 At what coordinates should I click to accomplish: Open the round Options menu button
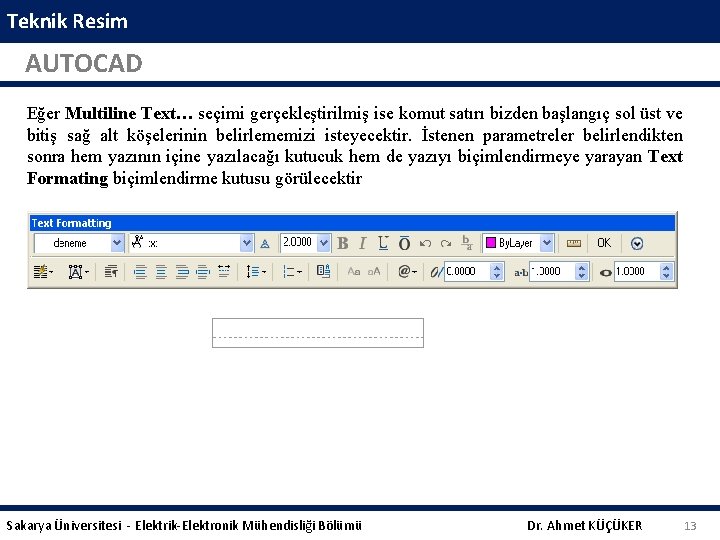click(x=637, y=243)
